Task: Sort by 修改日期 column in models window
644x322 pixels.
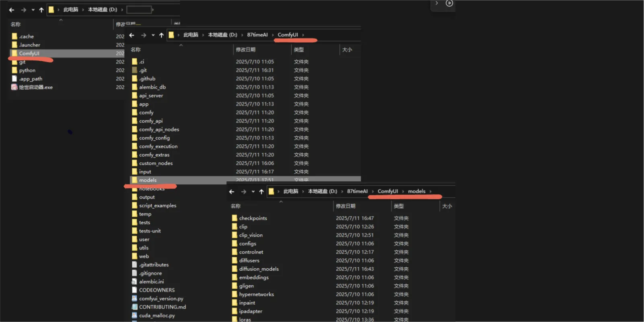Action: coord(346,206)
